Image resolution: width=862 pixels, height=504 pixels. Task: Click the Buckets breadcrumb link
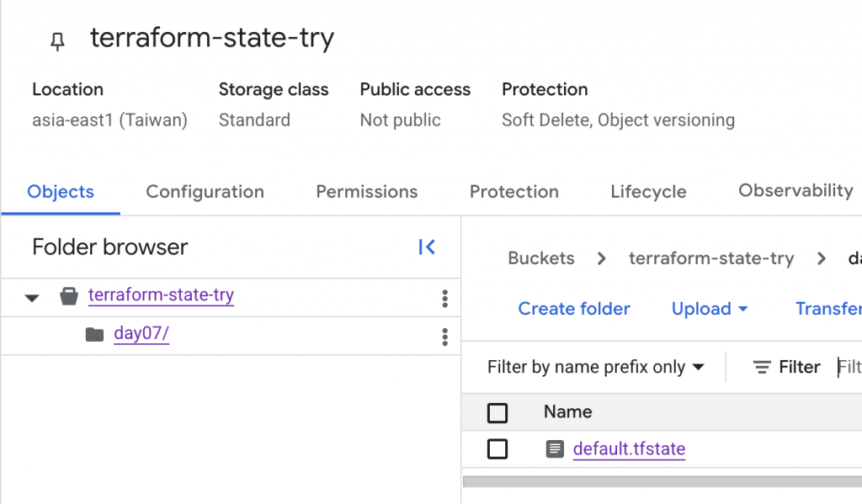pyautogui.click(x=541, y=258)
